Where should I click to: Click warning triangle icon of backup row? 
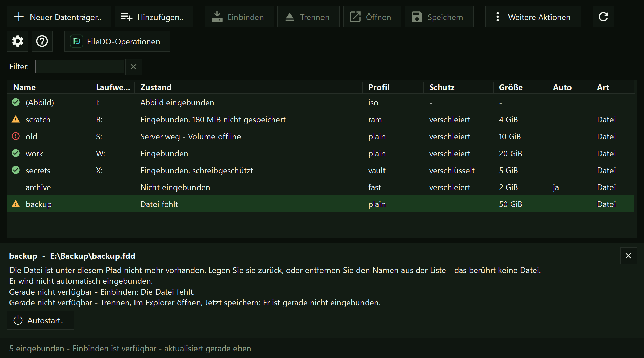(x=16, y=204)
